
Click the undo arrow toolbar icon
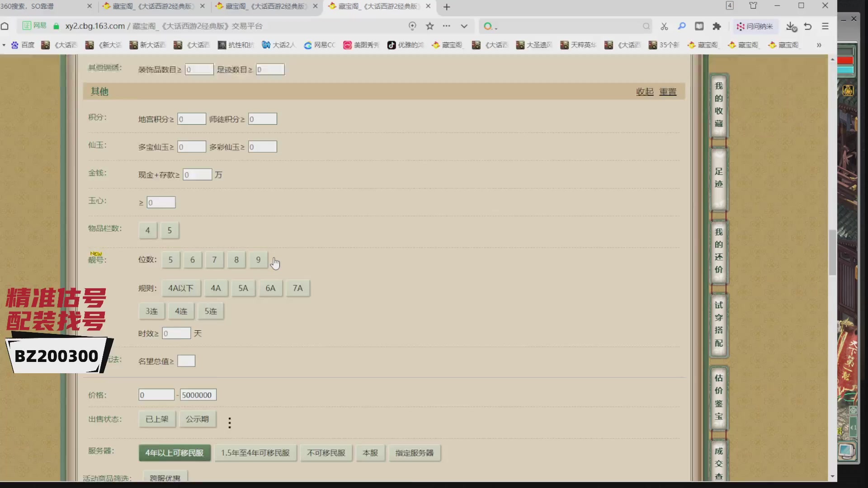[808, 26]
